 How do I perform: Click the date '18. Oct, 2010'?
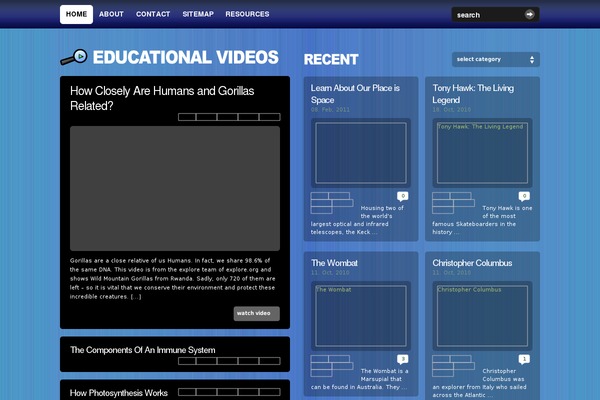[x=452, y=110]
